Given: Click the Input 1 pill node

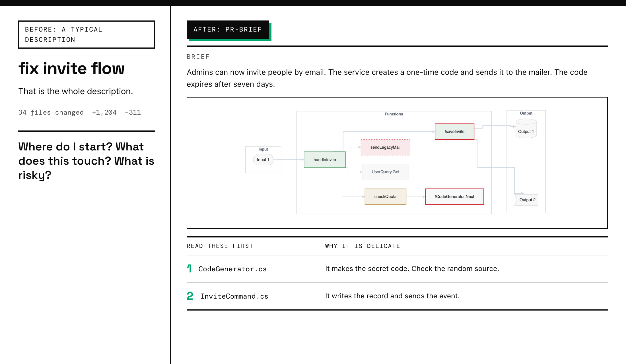Looking at the screenshot, I should (x=263, y=160).
